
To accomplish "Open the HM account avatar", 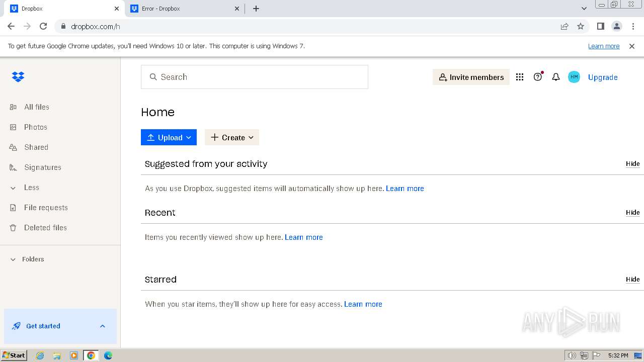I will 574,77.
